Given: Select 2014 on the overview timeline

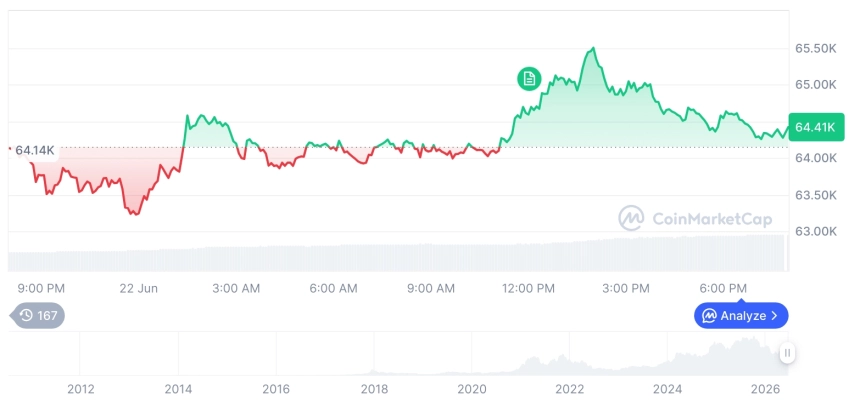Looking at the screenshot, I should [x=178, y=389].
